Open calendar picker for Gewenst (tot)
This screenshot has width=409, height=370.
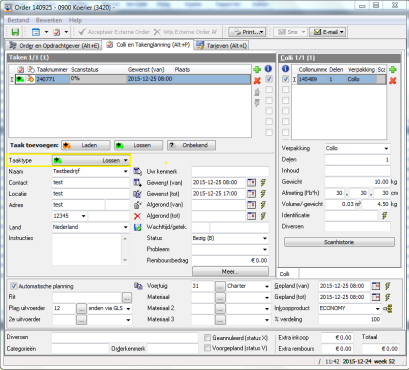coord(252,194)
